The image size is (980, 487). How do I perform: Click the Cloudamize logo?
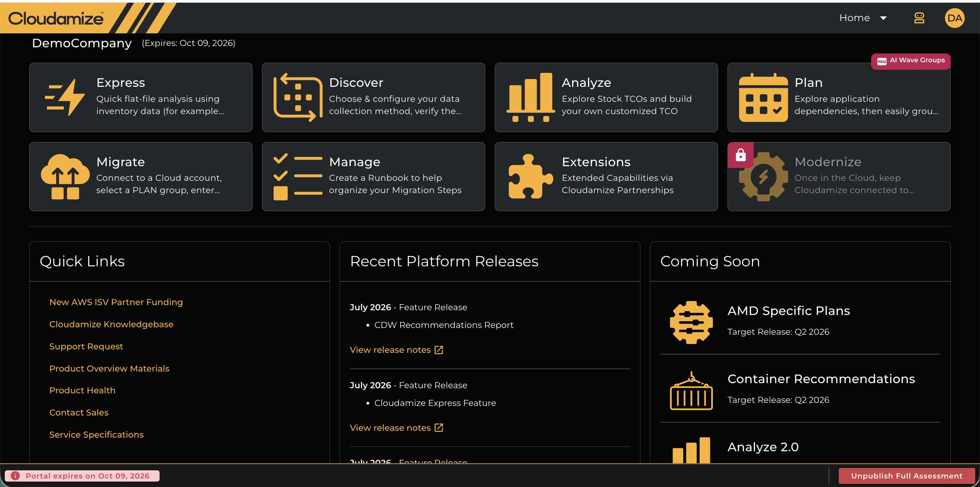click(56, 18)
